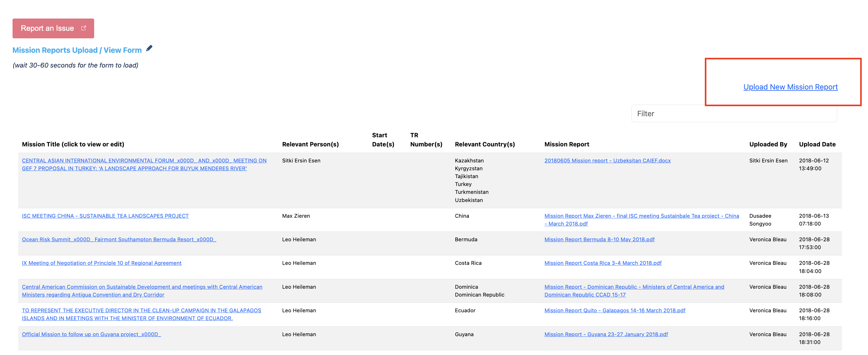Screen dimensions: 868x355
Task: Sort by Mission Title column header
Action: tap(73, 145)
